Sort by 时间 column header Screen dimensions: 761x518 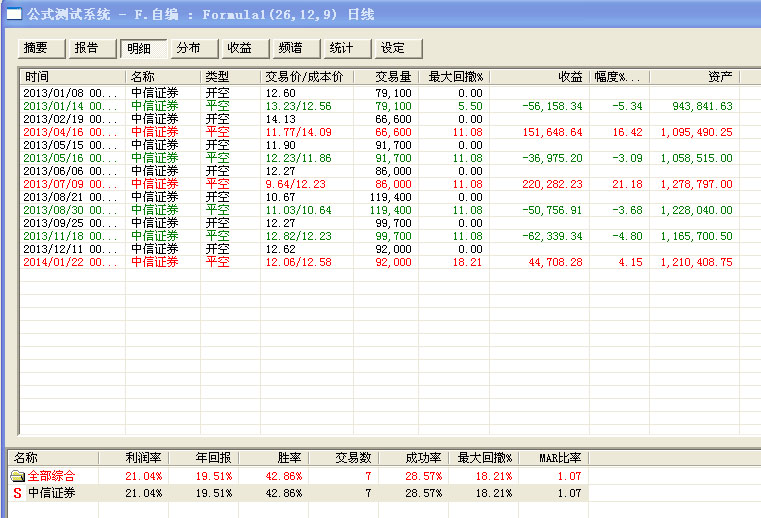point(73,77)
